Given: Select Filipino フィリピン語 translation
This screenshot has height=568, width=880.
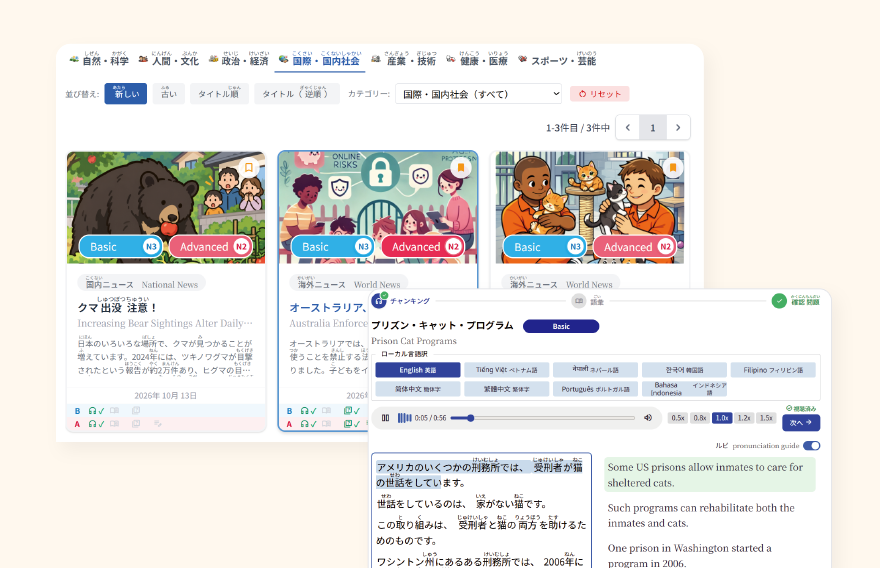Looking at the screenshot, I should [773, 370].
